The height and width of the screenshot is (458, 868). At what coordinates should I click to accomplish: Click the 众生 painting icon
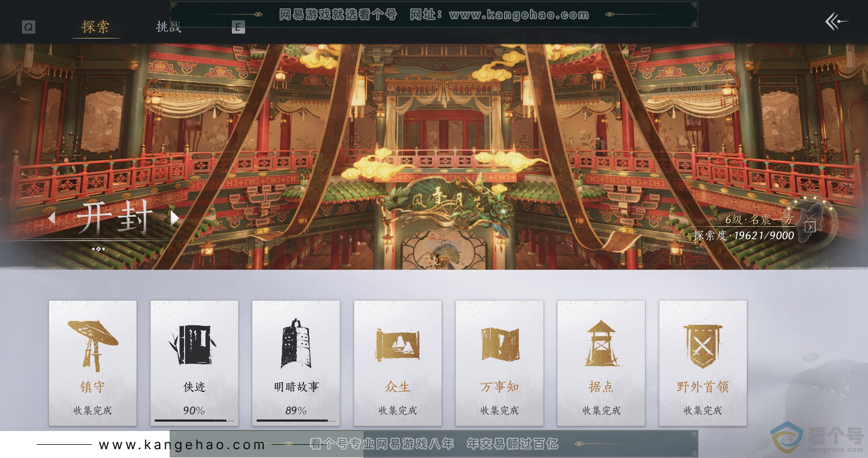(x=398, y=344)
